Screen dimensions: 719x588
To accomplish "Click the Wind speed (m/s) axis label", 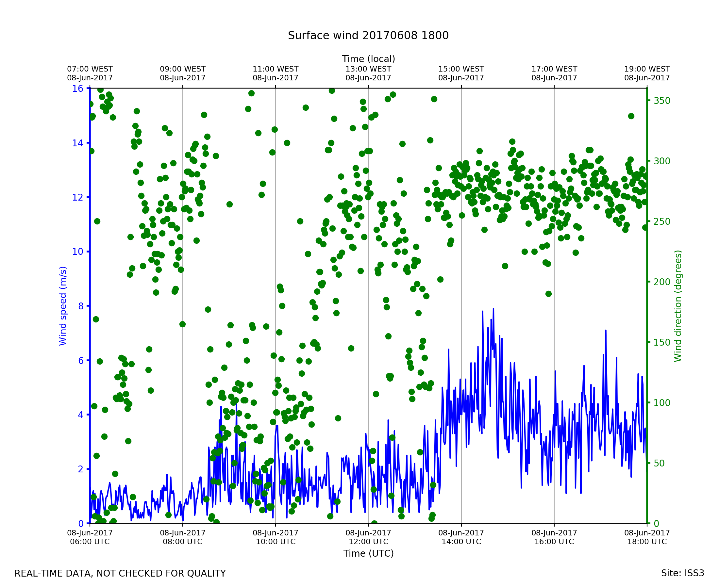I will tap(63, 306).
